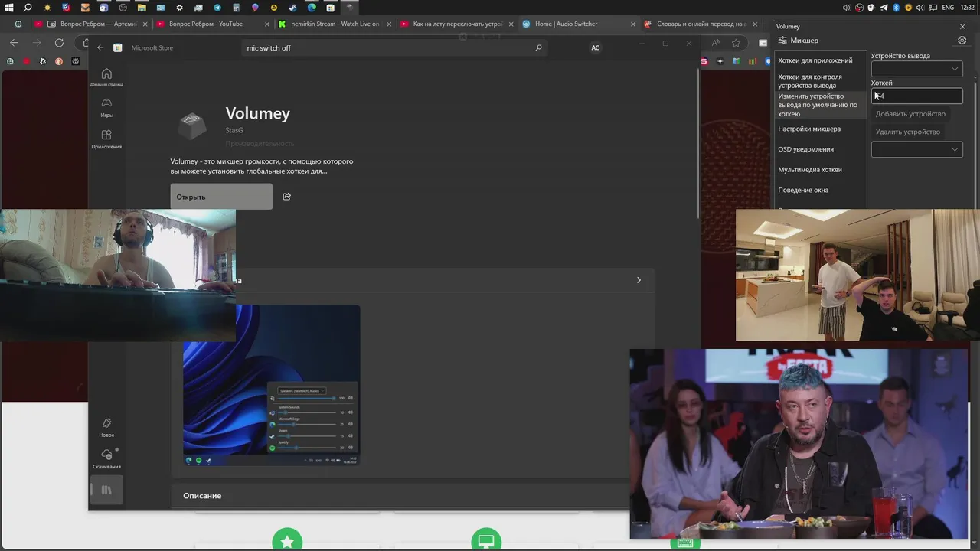
Task: Click Добавить устройство button
Action: 910,114
